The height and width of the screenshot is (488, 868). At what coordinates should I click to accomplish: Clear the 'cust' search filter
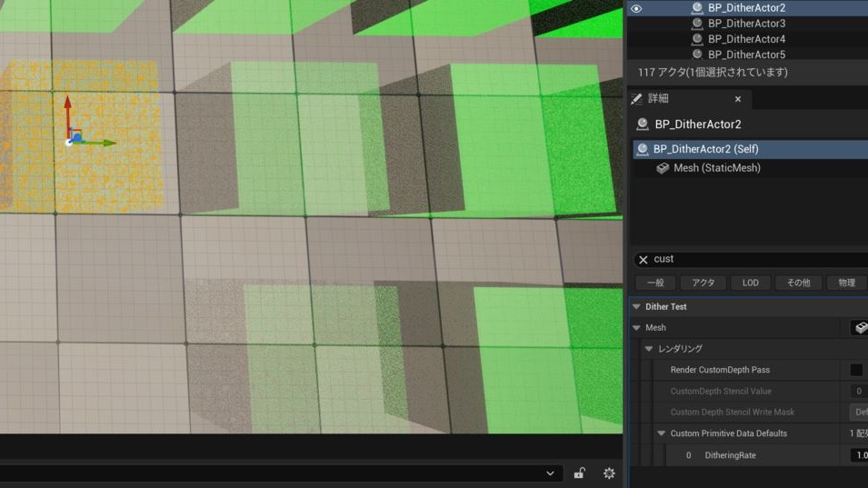click(x=644, y=260)
